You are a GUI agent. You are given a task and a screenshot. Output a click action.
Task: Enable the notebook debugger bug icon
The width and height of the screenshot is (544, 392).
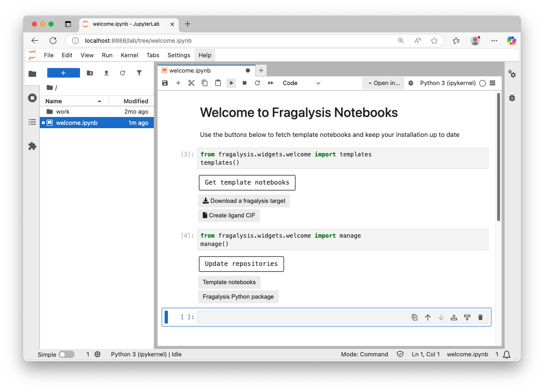(411, 83)
